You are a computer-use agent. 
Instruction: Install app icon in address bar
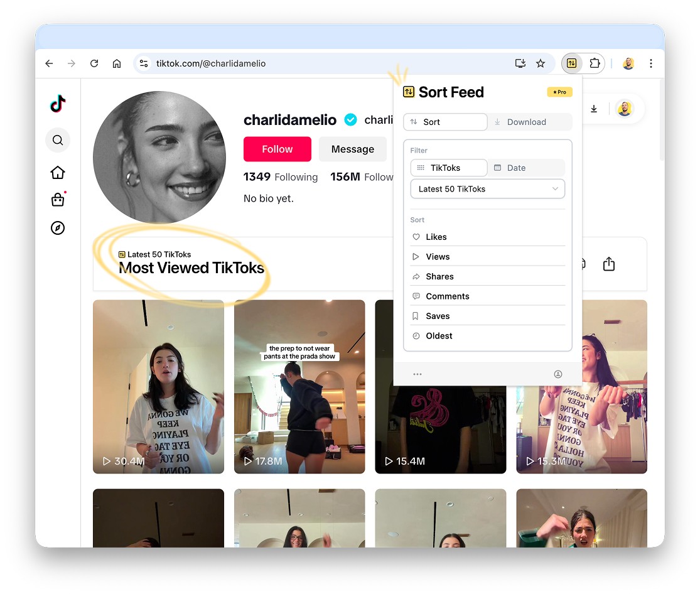coord(520,63)
